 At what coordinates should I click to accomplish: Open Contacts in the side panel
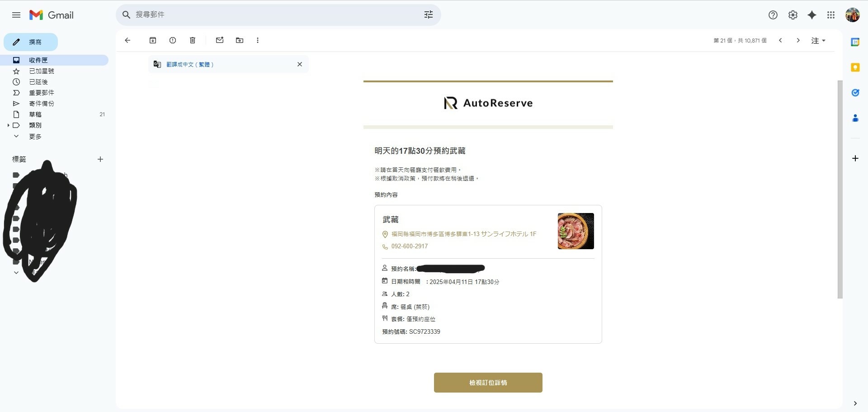point(856,118)
